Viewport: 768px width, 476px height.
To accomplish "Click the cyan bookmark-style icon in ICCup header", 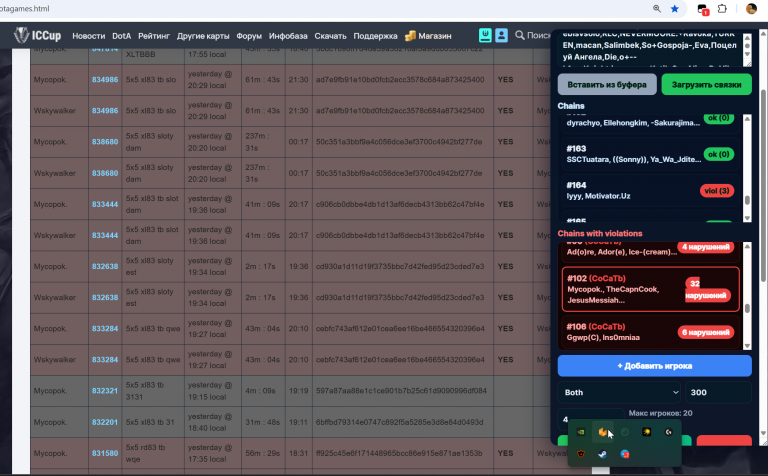I will point(485,35).
